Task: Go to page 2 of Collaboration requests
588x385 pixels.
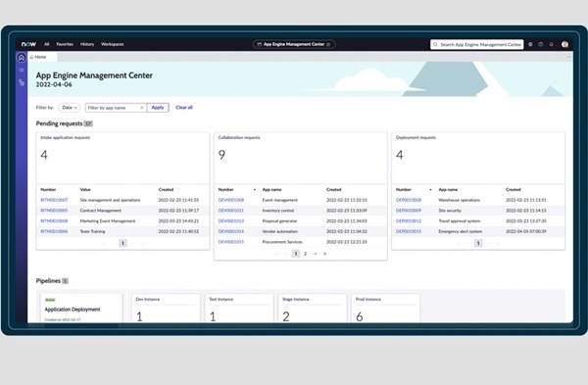Action: tap(305, 254)
